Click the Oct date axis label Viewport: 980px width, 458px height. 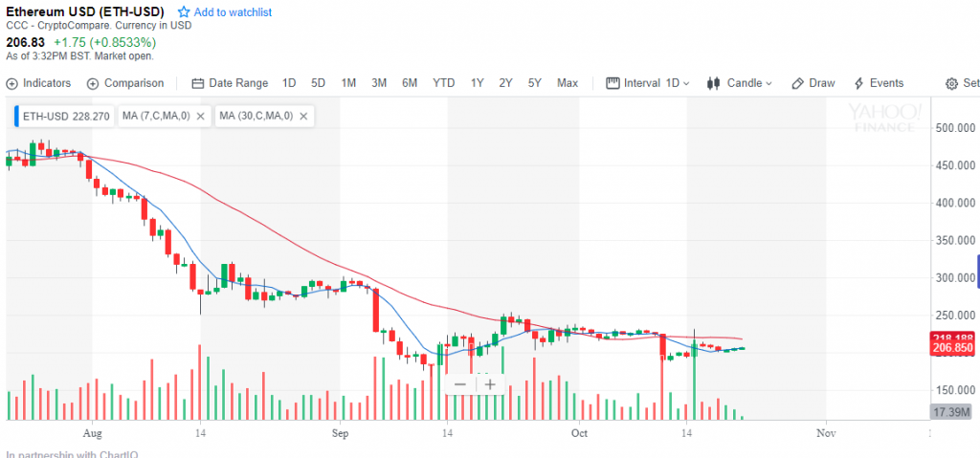point(579,432)
